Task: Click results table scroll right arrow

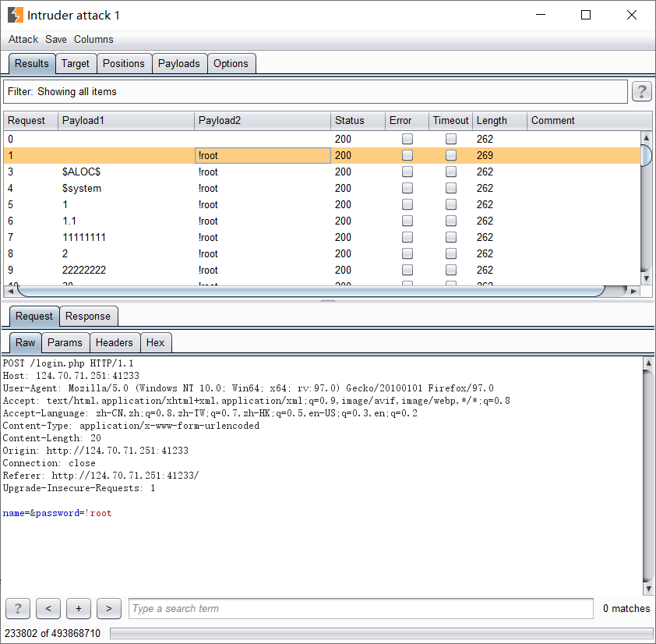Action: (x=634, y=291)
